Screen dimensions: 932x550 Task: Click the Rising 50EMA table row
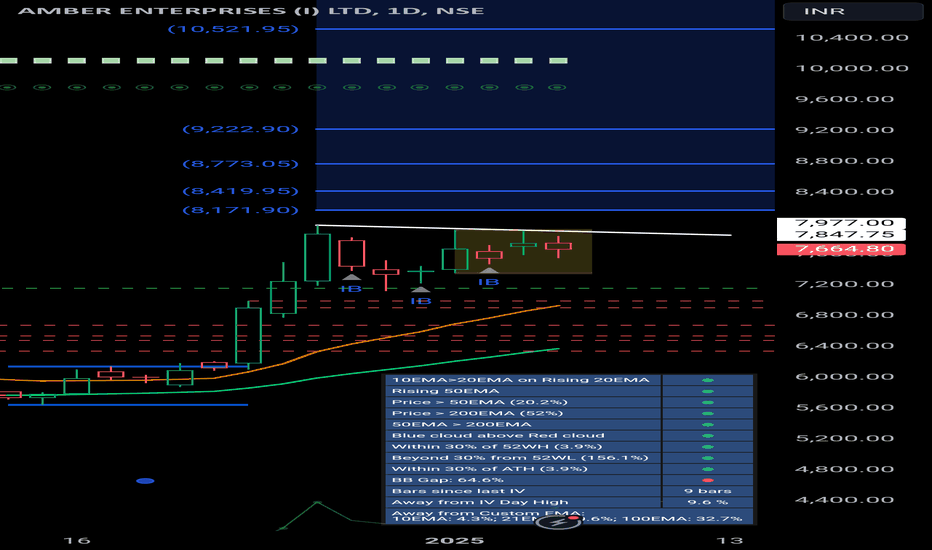569,391
